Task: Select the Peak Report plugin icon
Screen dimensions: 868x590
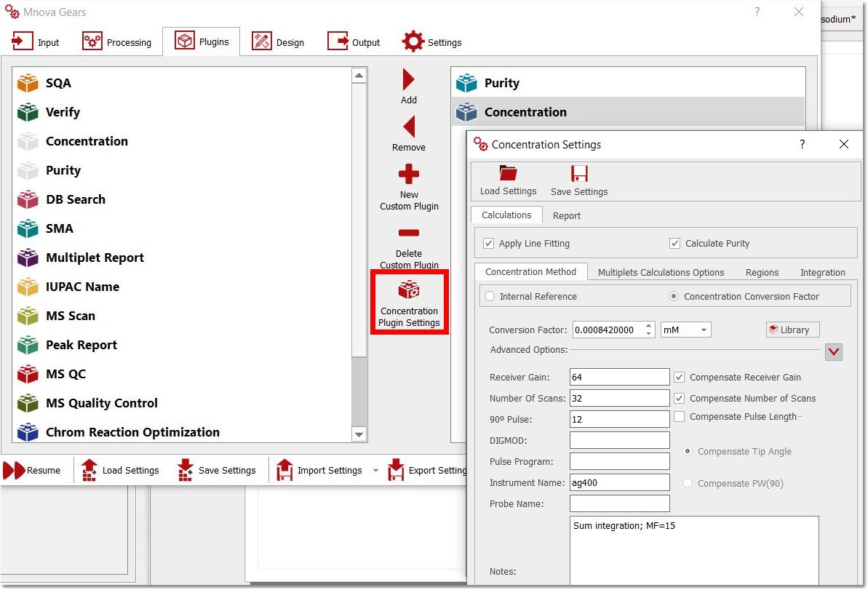Action: tap(28, 345)
